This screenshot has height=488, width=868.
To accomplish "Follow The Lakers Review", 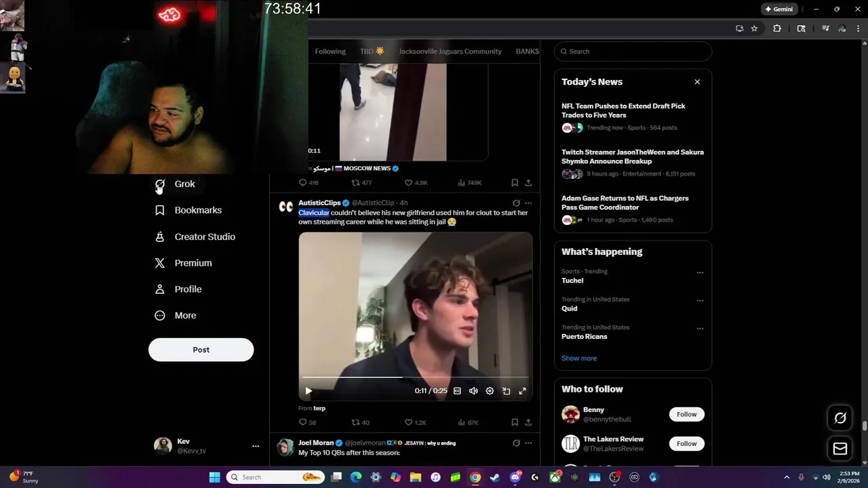I will pos(686,443).
